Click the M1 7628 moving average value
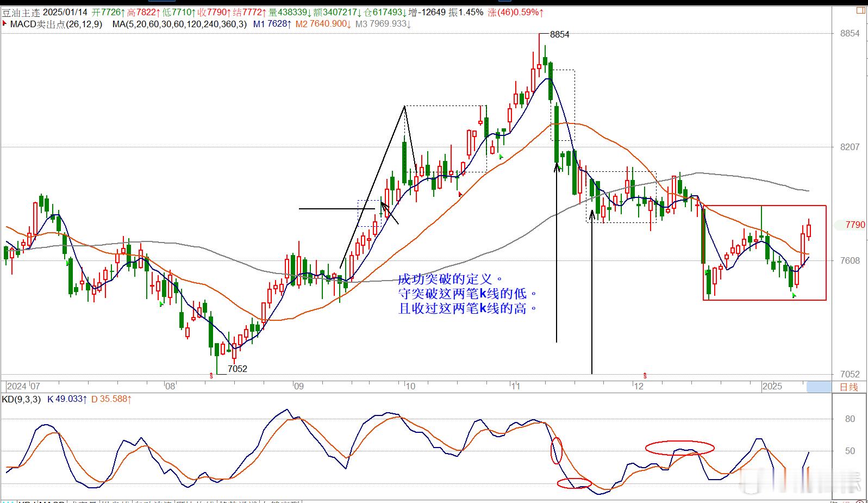Image resolution: width=868 pixels, height=503 pixels. [273, 24]
